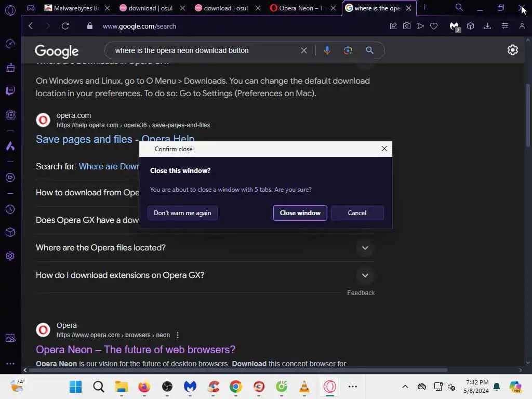Dismiss Confirm close dialog with X
This screenshot has height=399, width=532.
(x=384, y=149)
